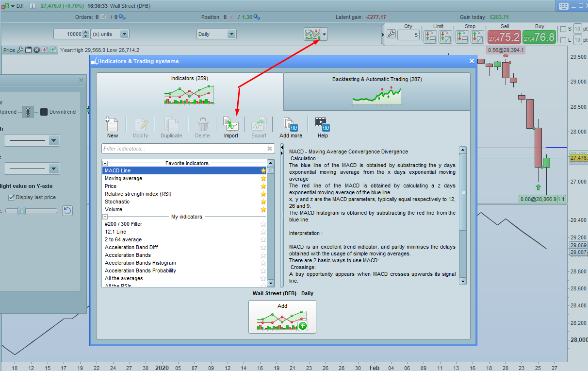Star the Acceleration Bands indicator
Screen dimensions: 588x371
(263, 255)
